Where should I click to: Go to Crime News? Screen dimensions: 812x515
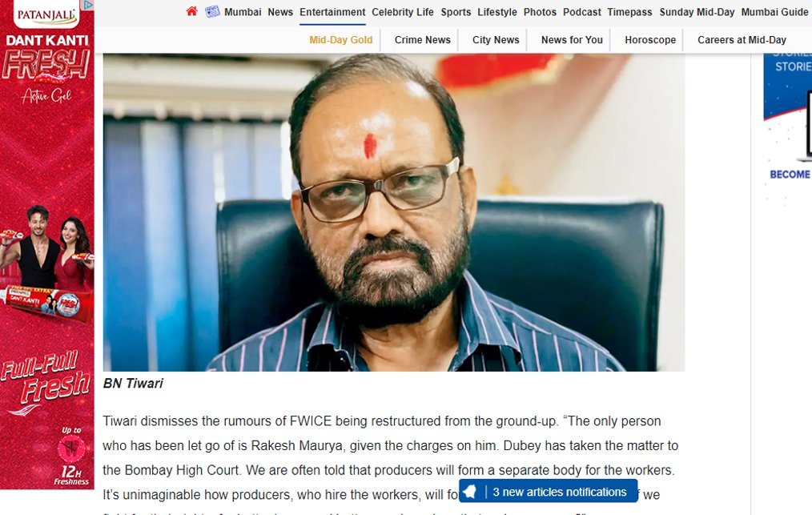coord(423,40)
